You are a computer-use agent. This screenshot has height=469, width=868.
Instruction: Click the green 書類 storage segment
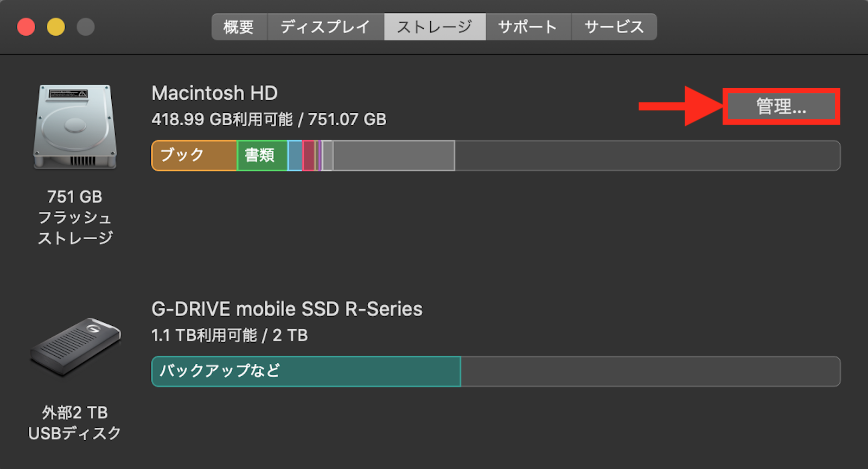pyautogui.click(x=261, y=156)
